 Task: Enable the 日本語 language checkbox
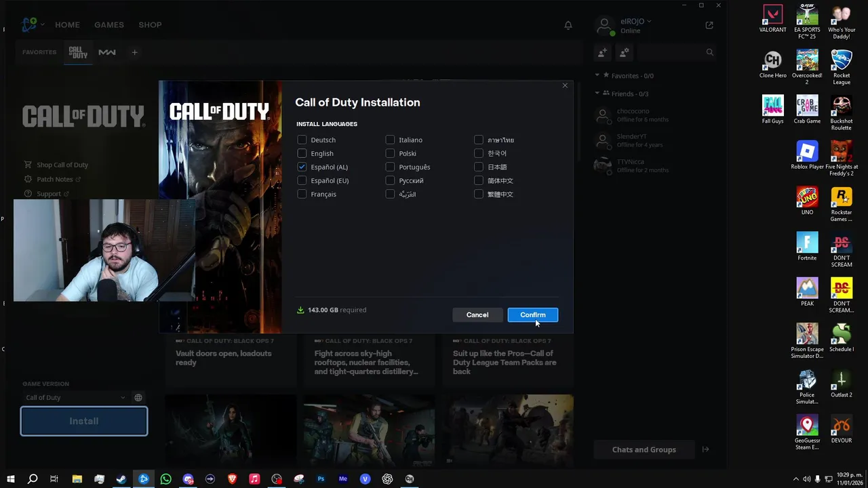[x=479, y=167]
